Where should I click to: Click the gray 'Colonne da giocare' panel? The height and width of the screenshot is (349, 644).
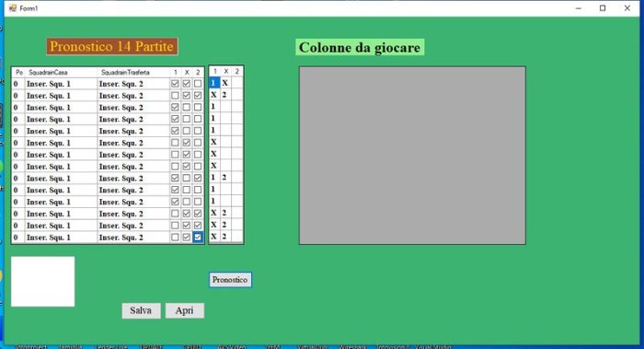(x=412, y=156)
